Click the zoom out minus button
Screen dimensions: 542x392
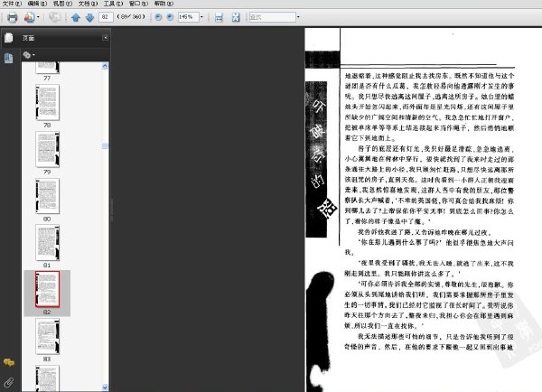(158, 17)
